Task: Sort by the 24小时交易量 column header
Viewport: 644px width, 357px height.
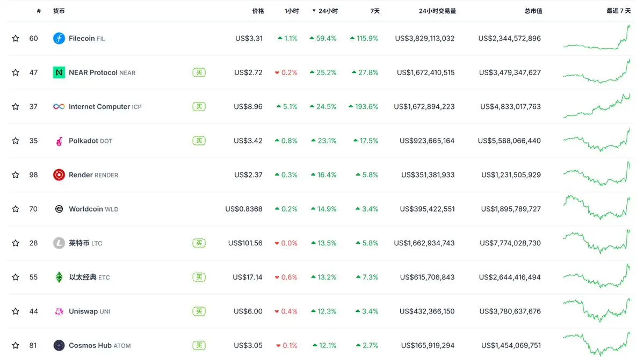Action: pos(437,11)
